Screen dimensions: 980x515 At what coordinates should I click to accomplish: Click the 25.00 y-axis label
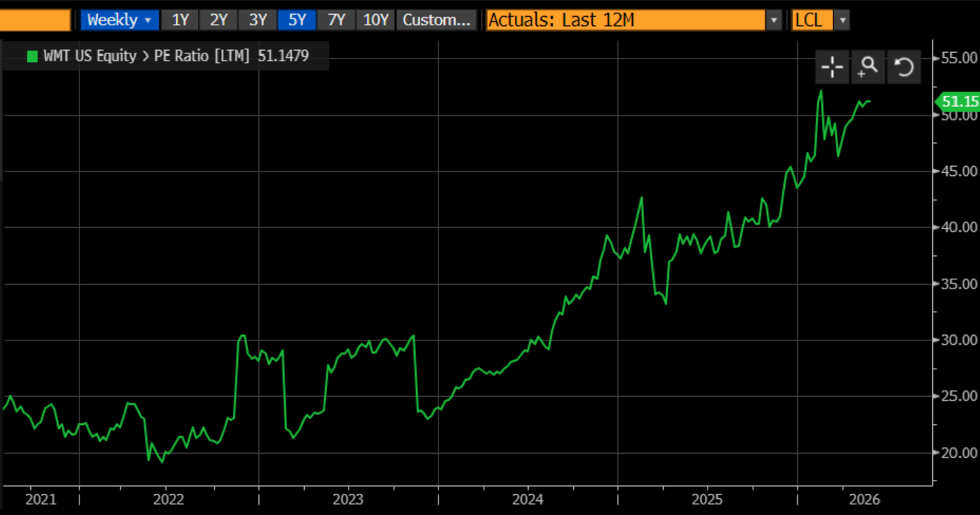pyautogui.click(x=959, y=396)
